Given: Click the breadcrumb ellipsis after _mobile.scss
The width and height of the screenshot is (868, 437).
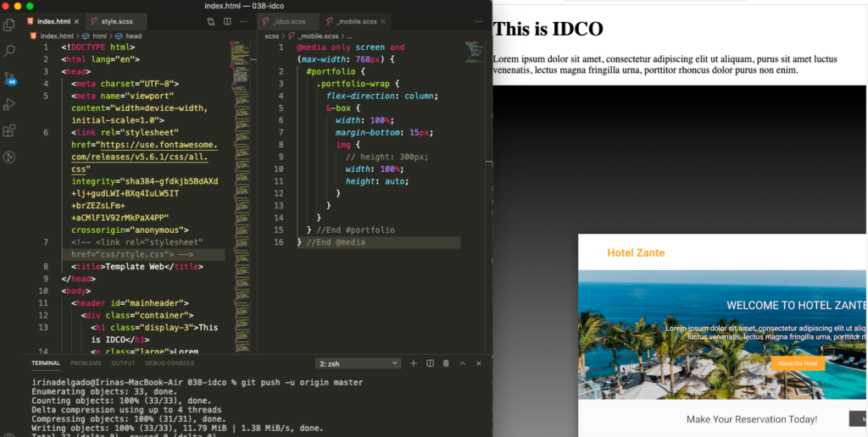Looking at the screenshot, I should point(349,36).
